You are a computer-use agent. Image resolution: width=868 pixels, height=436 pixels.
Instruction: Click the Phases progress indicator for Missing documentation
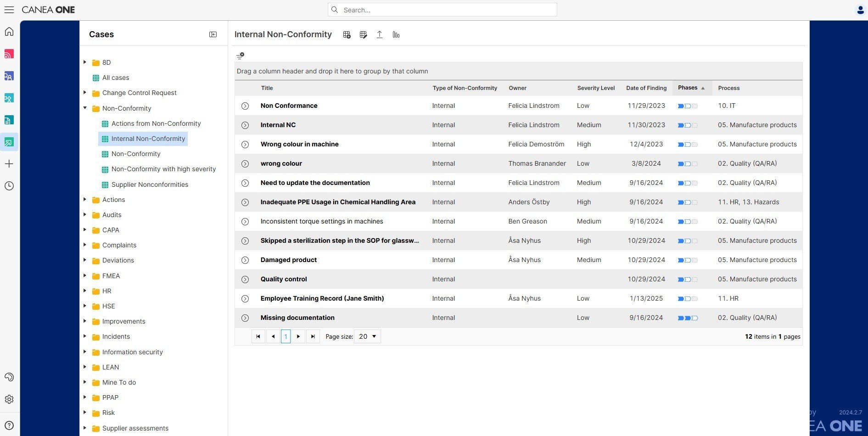click(687, 317)
